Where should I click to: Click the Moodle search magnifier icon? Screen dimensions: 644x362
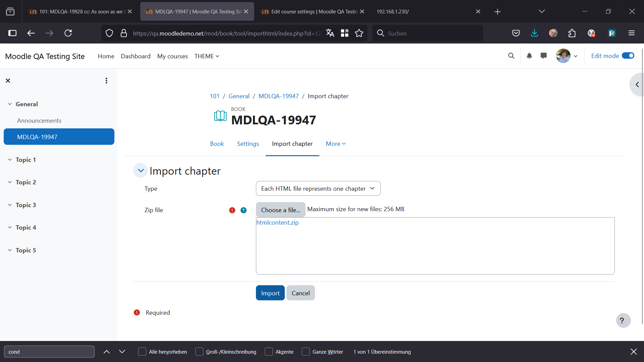pos(511,56)
